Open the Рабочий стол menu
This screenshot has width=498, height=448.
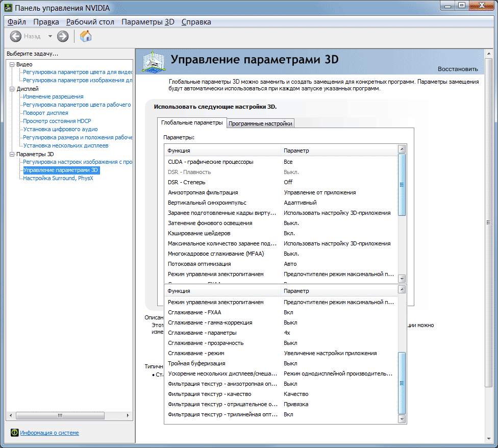[90, 22]
